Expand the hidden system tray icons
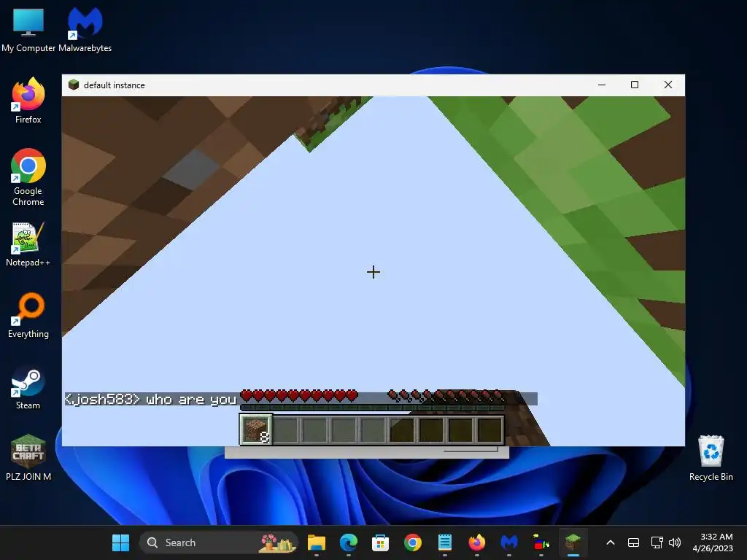The width and height of the screenshot is (747, 560). click(x=611, y=542)
